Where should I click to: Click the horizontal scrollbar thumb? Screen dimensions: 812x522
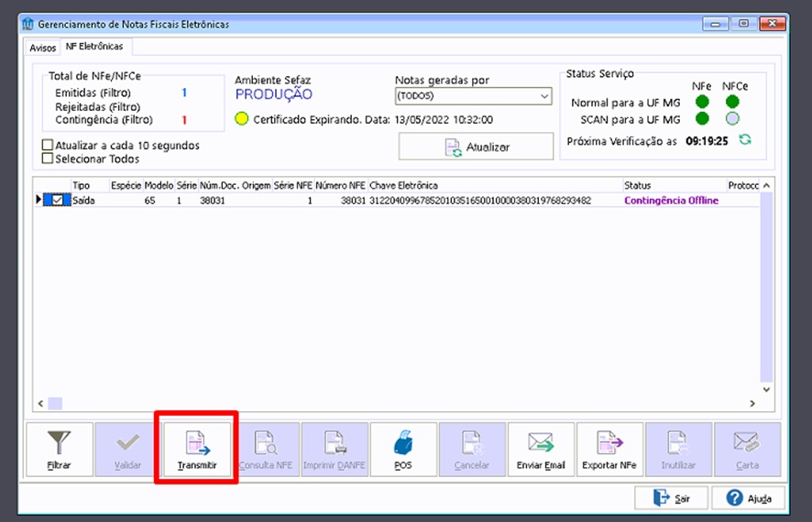55,403
